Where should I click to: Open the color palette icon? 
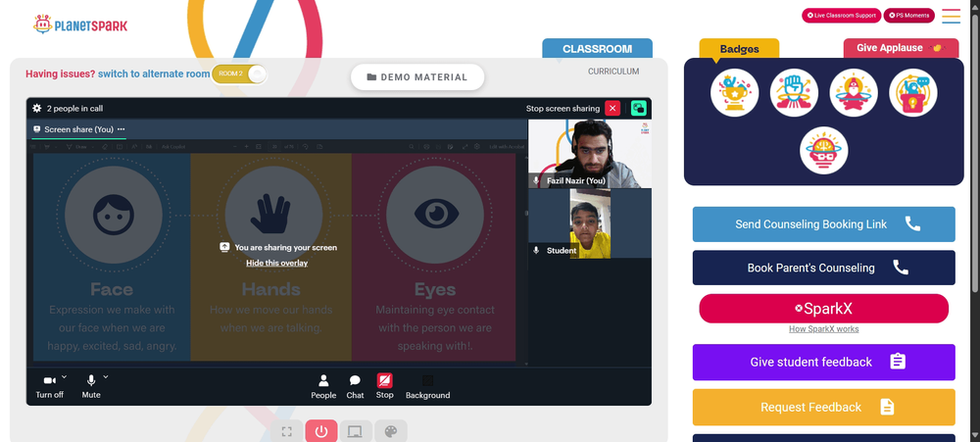(391, 431)
